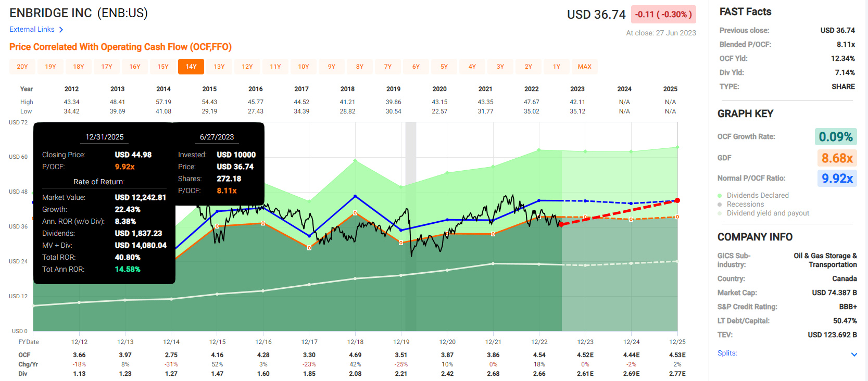Screen dimensions: 868x381
Task: Show the 1Y chart range
Action: click(x=557, y=67)
